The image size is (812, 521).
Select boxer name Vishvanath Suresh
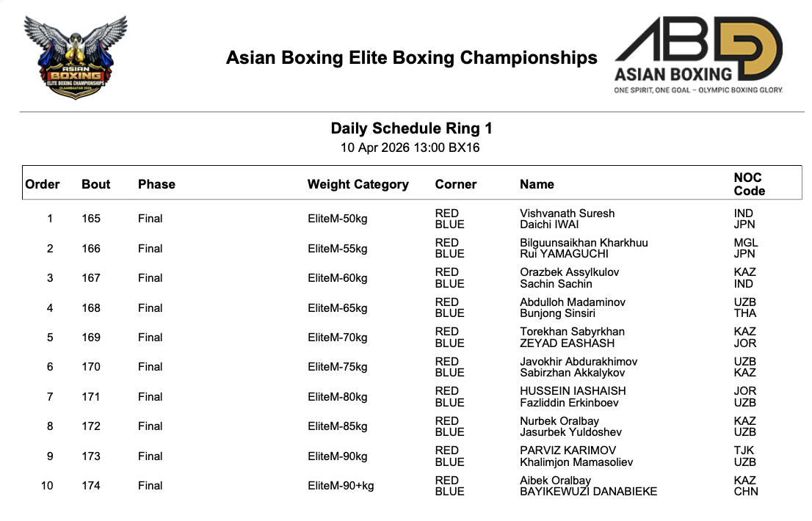pyautogui.click(x=568, y=214)
